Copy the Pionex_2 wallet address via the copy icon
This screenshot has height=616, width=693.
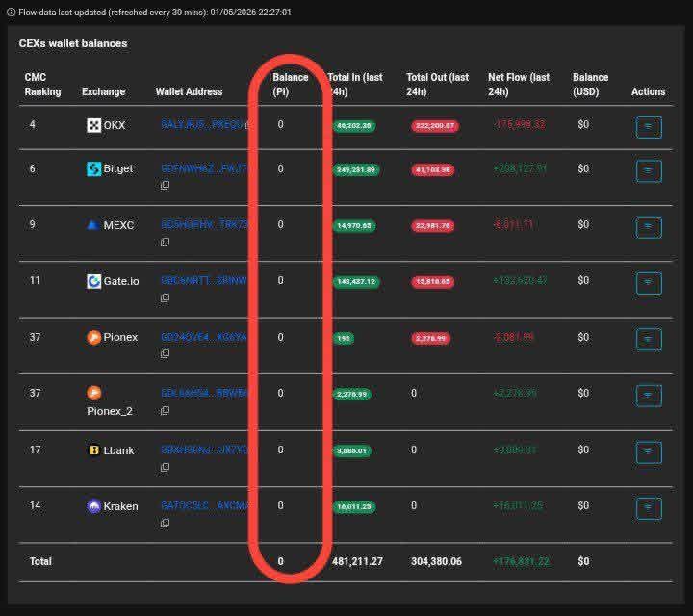click(x=165, y=411)
